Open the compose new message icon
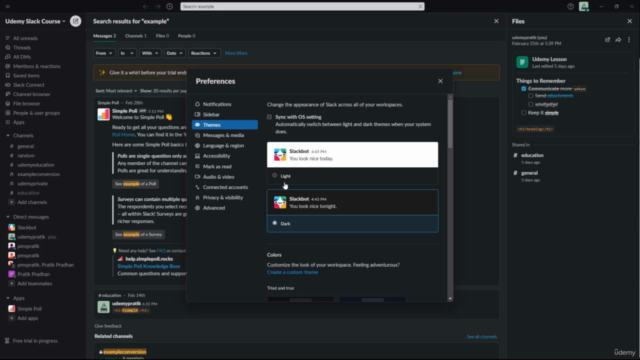640x360 pixels. click(x=76, y=21)
